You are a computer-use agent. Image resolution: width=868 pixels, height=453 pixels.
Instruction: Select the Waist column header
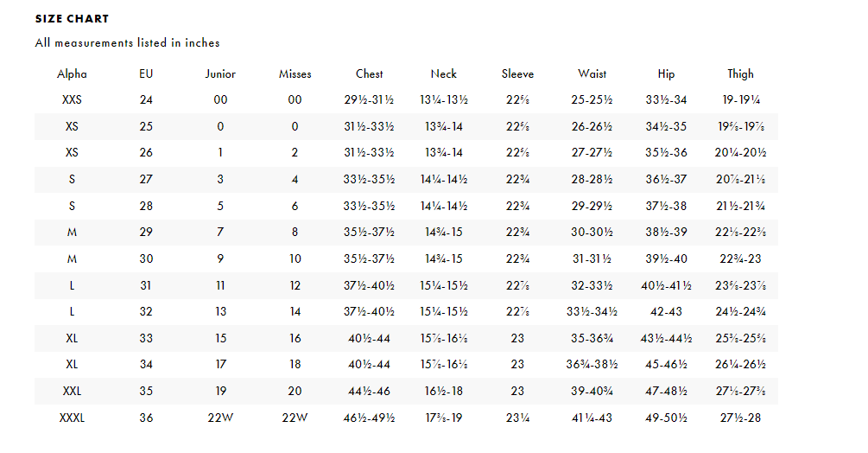592,74
